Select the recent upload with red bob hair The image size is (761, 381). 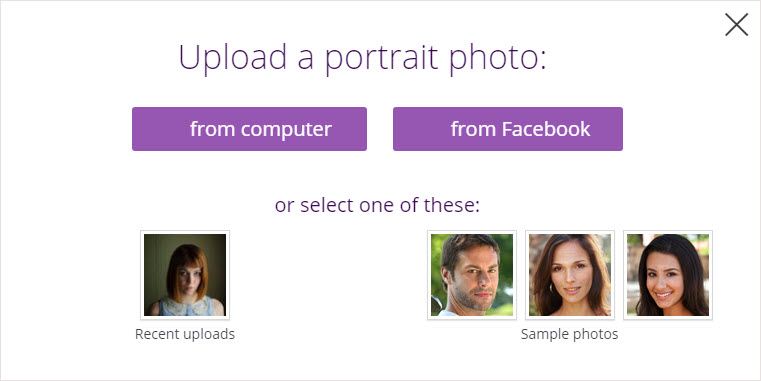[185, 275]
